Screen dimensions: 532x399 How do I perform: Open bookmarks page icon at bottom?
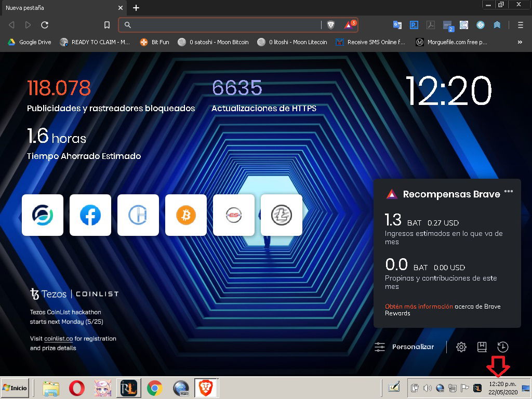[x=482, y=347]
